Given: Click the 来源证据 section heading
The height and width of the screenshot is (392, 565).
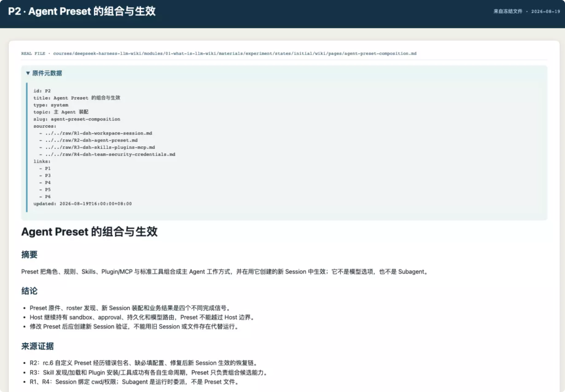Looking at the screenshot, I should [37, 346].
